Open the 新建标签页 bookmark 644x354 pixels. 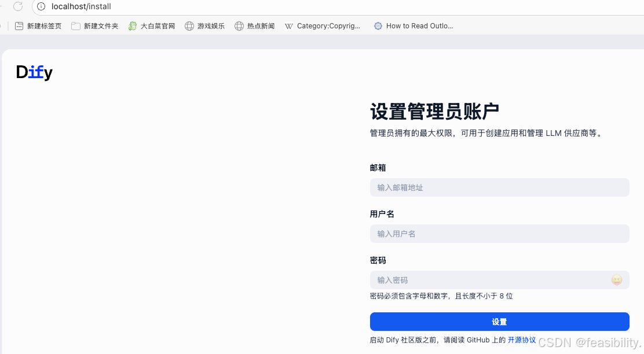click(38, 26)
